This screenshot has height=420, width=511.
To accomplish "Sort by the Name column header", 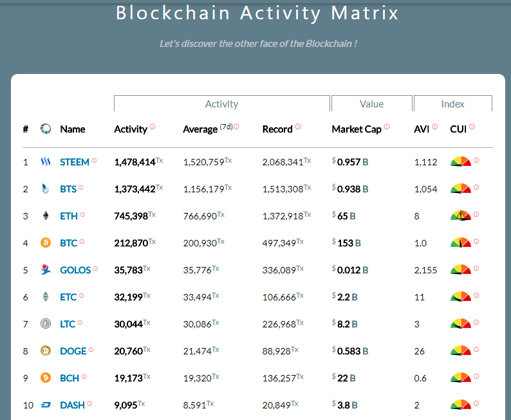I will pyautogui.click(x=73, y=129).
